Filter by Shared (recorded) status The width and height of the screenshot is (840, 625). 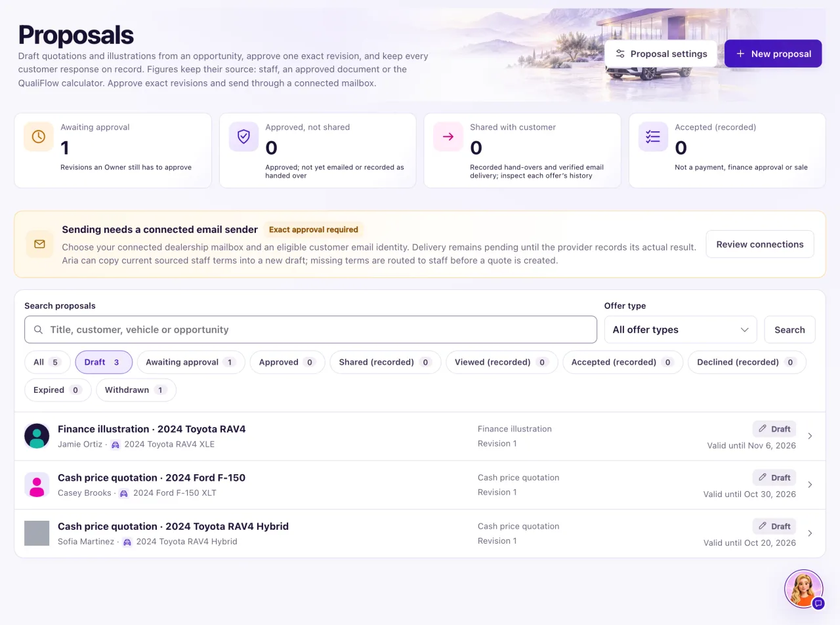tap(385, 362)
